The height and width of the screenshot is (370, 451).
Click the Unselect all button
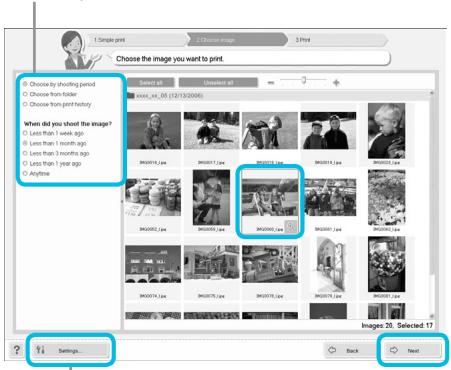(x=218, y=82)
